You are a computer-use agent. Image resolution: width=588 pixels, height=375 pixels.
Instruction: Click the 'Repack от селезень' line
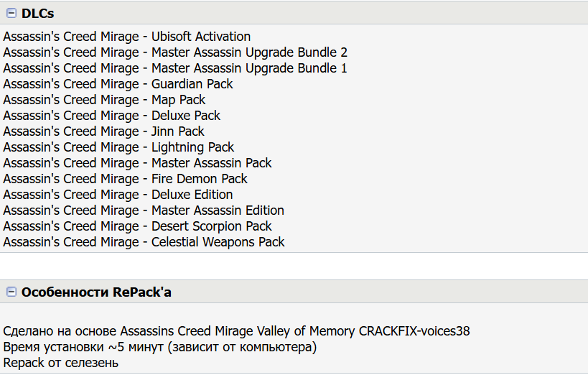tap(60, 363)
